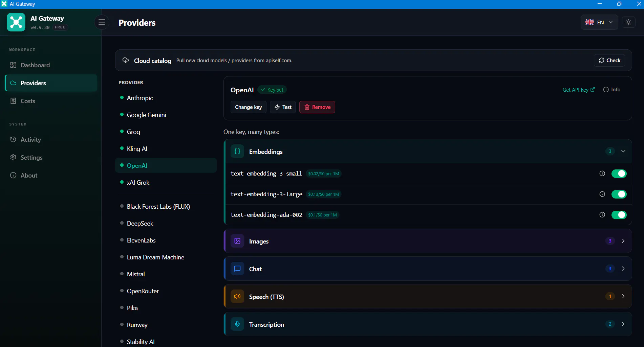Click the Embeddings braces icon
This screenshot has height=347, width=644.
pyautogui.click(x=237, y=152)
